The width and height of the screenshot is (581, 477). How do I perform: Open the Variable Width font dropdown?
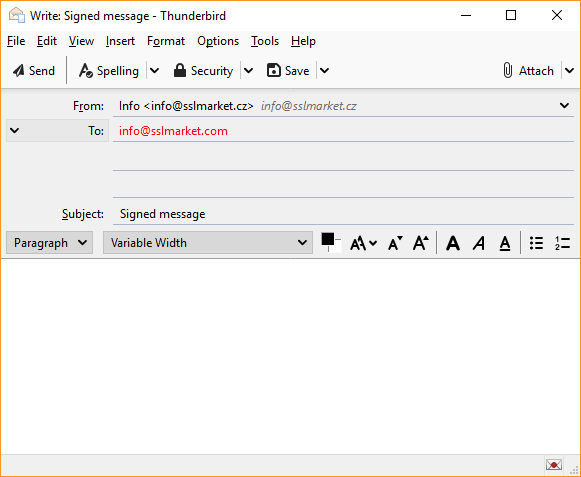(x=208, y=243)
